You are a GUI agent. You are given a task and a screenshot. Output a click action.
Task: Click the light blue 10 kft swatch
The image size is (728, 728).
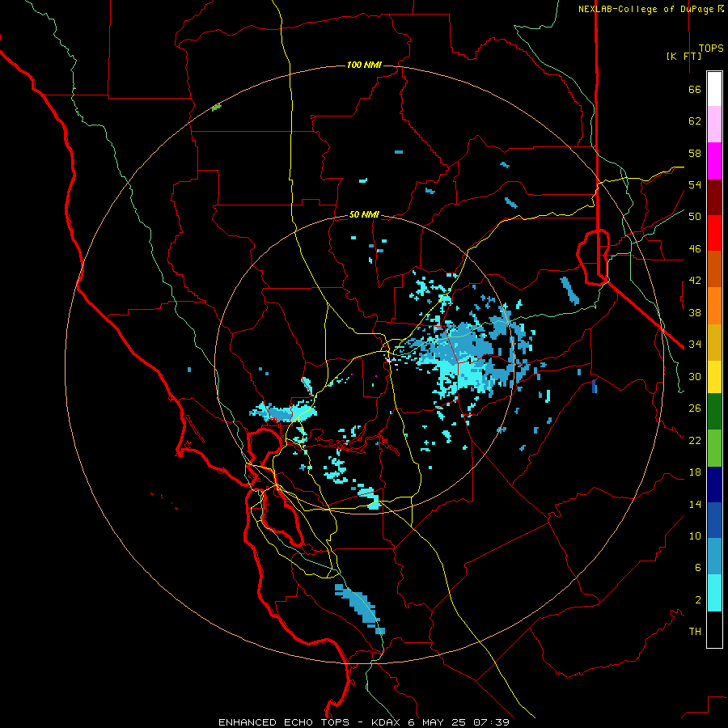[x=714, y=557]
